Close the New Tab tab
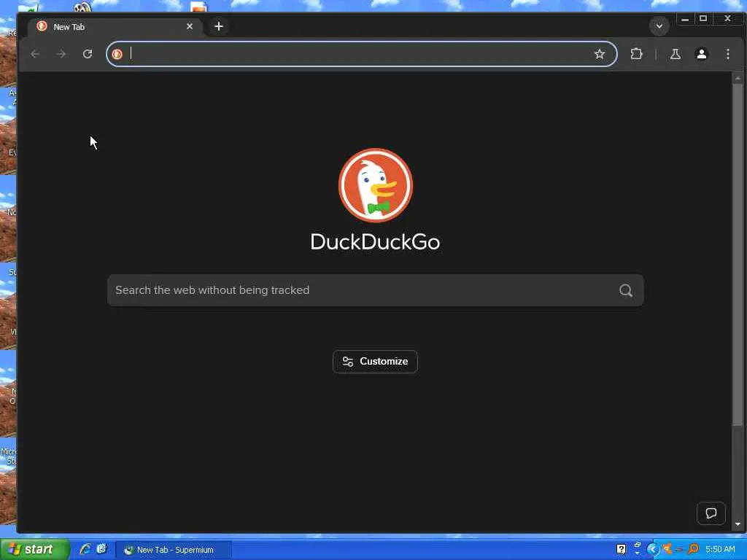This screenshot has width=747, height=560. 190,26
